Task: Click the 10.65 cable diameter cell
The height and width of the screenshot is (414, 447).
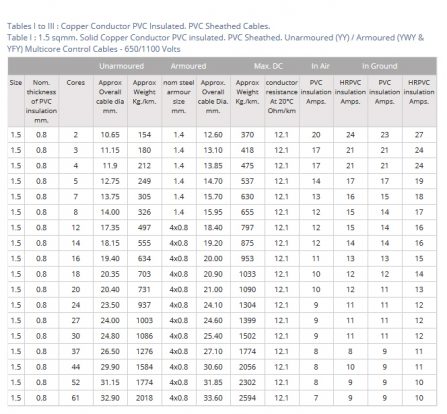Action: 110,135
